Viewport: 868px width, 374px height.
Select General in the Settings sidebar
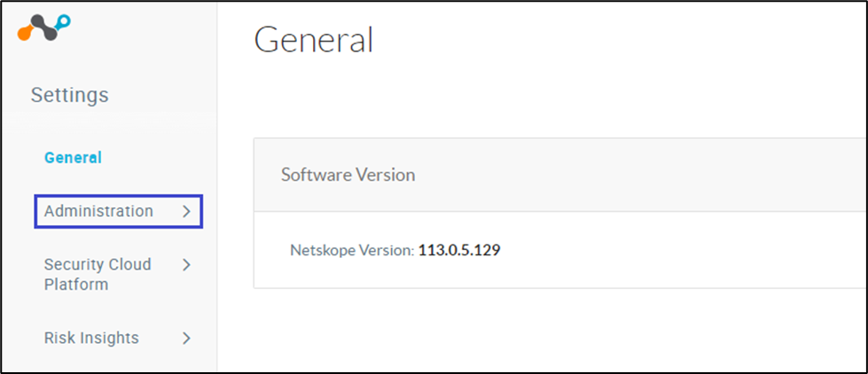[73, 158]
